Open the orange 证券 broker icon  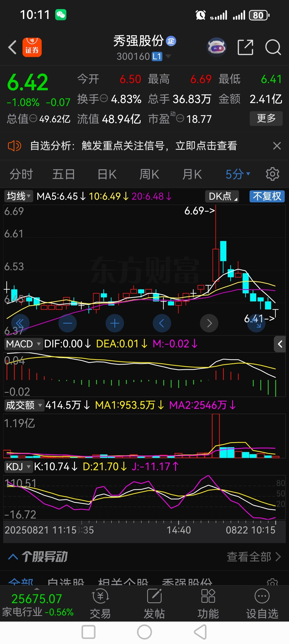tap(32, 47)
